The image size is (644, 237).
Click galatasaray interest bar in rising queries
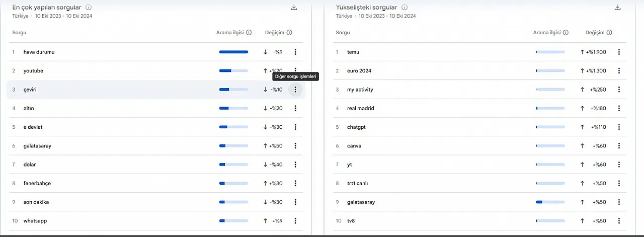(x=550, y=202)
